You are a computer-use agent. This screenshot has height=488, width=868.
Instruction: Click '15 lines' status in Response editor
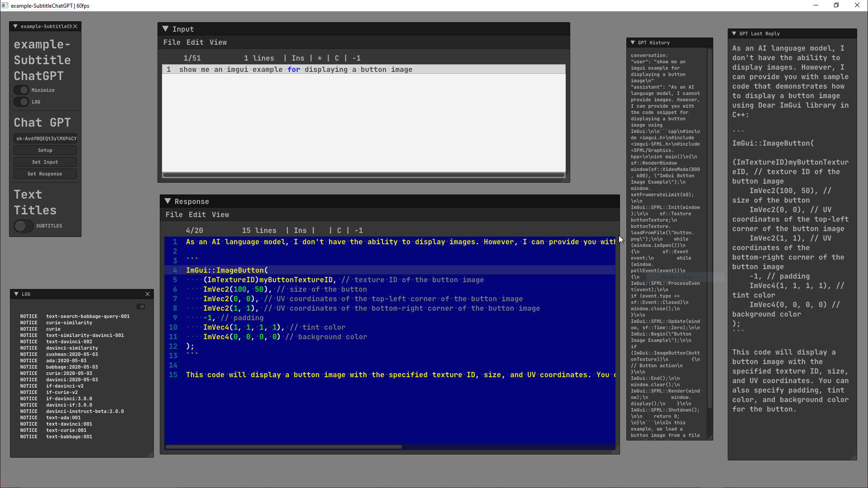point(259,230)
